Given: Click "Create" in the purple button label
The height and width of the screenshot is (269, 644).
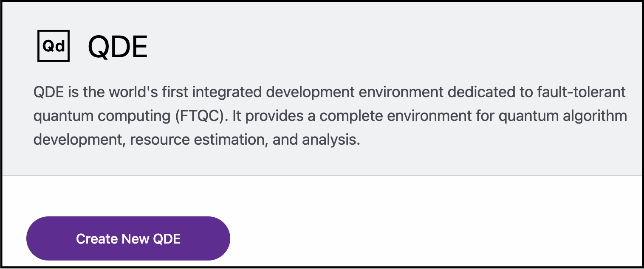Looking at the screenshot, I should (97, 239).
